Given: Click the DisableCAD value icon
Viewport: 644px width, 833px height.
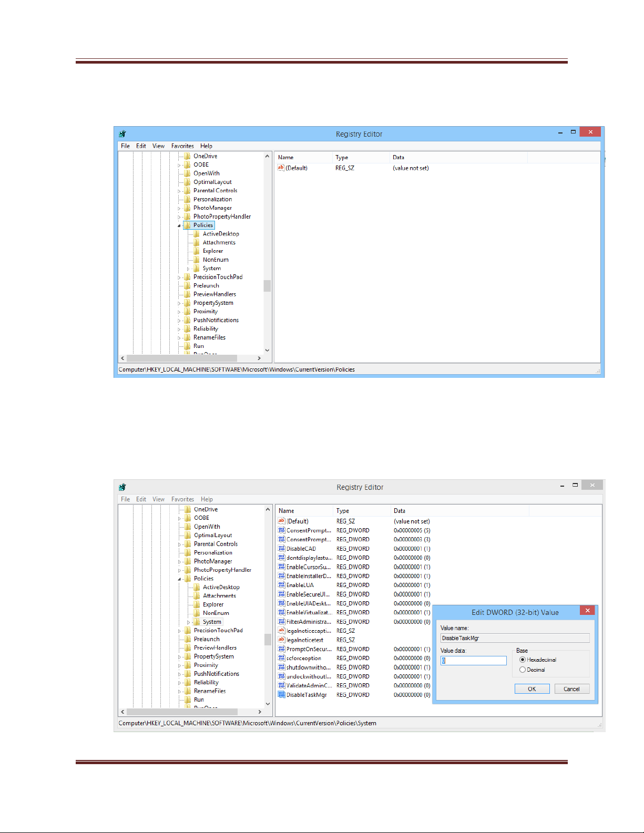Looking at the screenshot, I should point(281,549).
